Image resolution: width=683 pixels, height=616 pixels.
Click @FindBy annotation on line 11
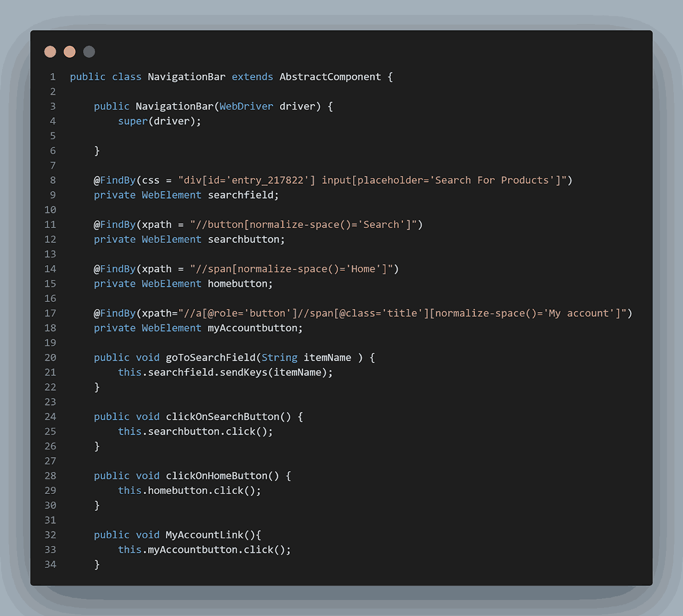point(115,225)
